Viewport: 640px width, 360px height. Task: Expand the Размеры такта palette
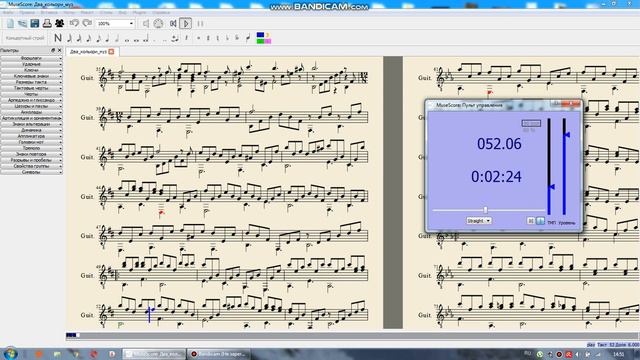(x=31, y=82)
